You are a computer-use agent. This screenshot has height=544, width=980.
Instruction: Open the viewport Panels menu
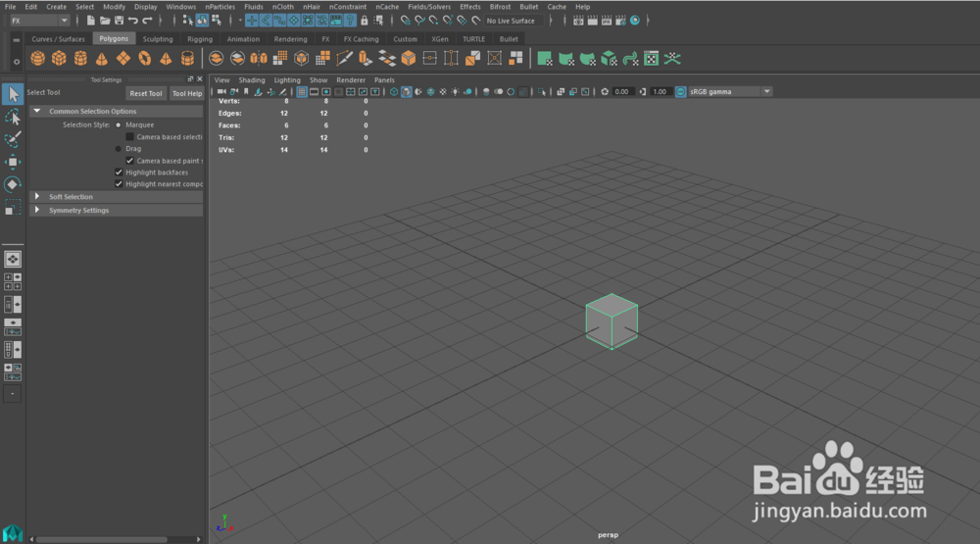(x=384, y=80)
